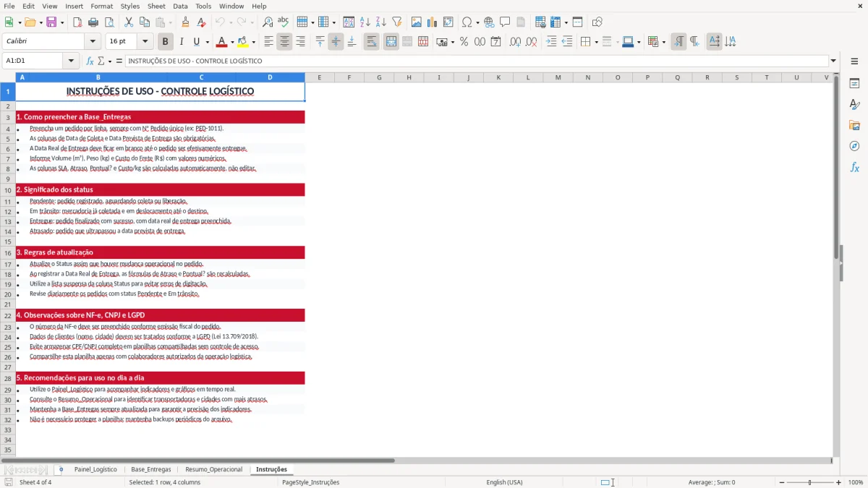Toggle Underline formatting
868x488 pixels.
pos(197,42)
